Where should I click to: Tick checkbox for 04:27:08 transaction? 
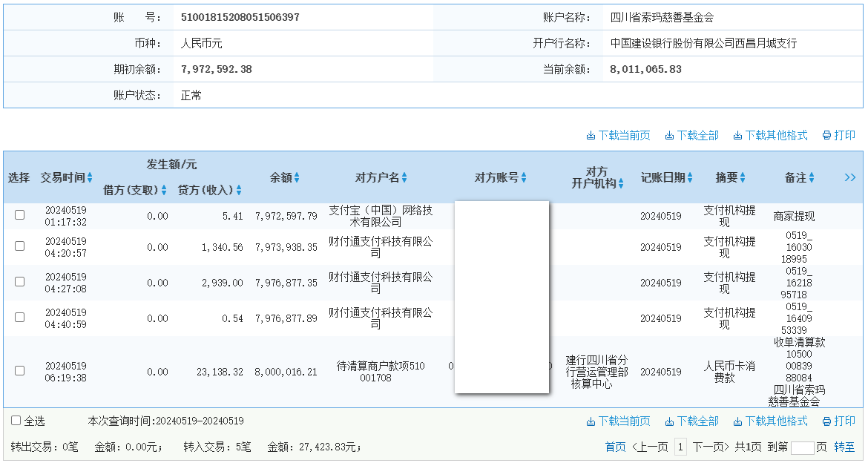(x=19, y=281)
